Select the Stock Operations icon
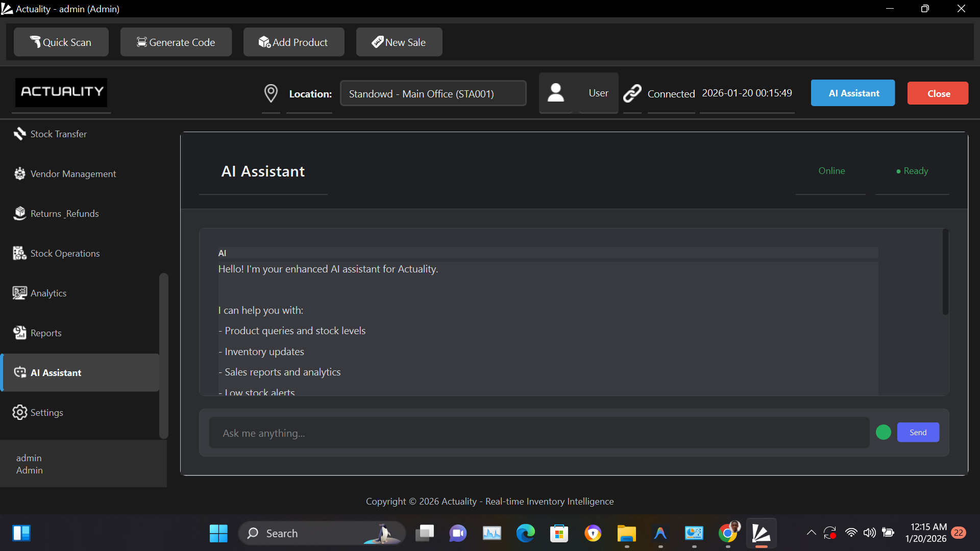Screen dimensions: 980x551 click(19, 253)
